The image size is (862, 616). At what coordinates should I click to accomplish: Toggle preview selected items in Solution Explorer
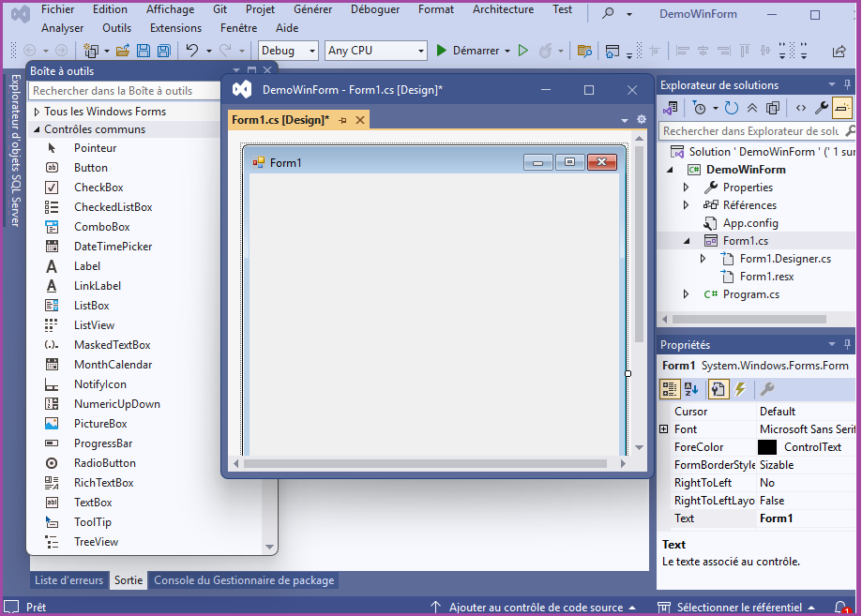[x=841, y=108]
